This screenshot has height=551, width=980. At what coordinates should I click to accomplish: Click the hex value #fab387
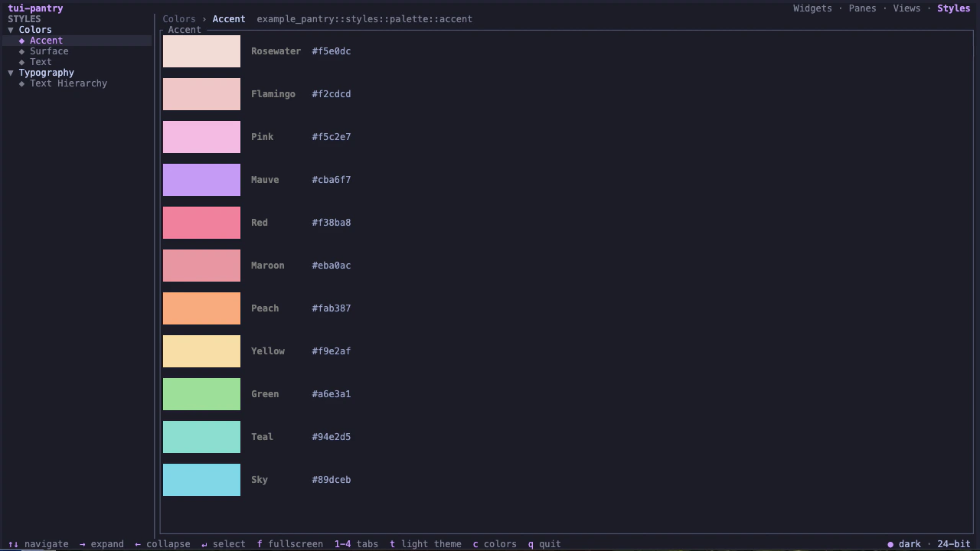(x=332, y=308)
